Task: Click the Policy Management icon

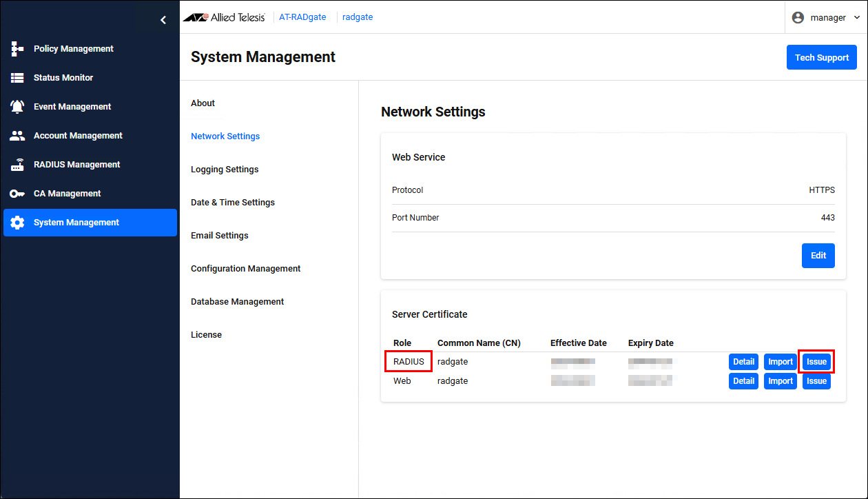Action: pos(17,49)
